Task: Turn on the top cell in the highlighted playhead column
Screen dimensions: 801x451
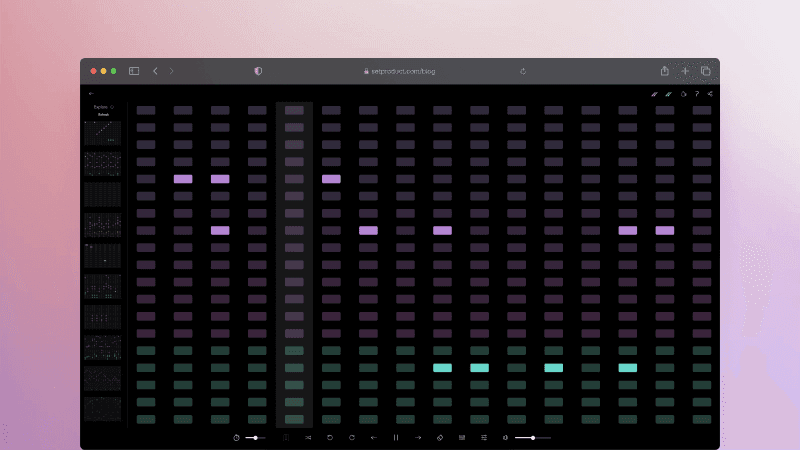Action: tap(294, 110)
